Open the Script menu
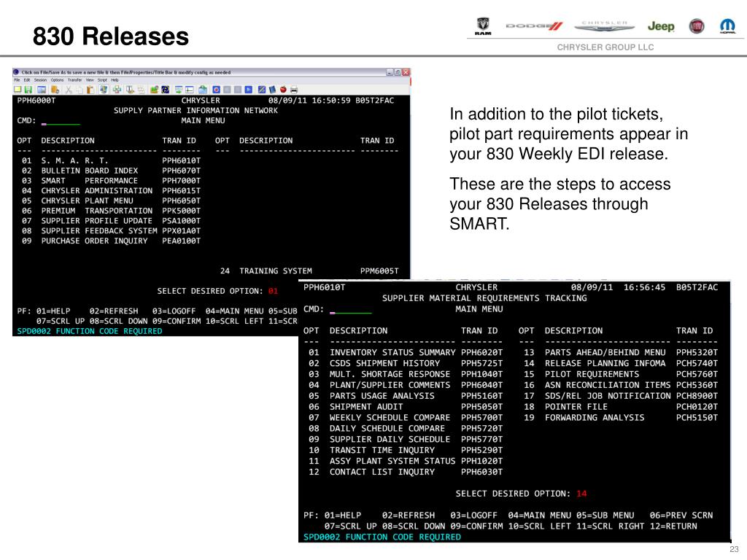Image resolution: width=747 pixels, height=560 pixels. click(102, 80)
